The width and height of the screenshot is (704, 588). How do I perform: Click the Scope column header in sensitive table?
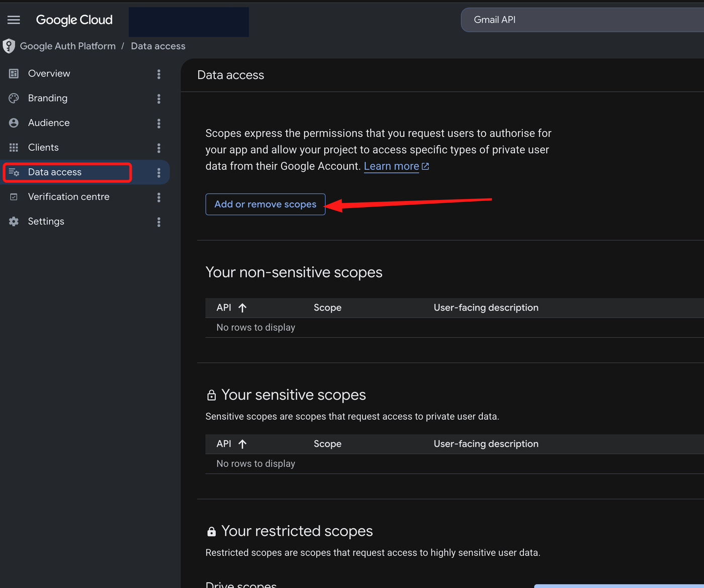click(327, 444)
